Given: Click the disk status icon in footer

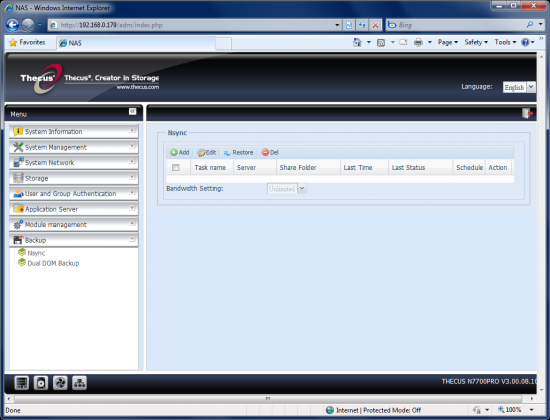Looking at the screenshot, I should pos(41,383).
